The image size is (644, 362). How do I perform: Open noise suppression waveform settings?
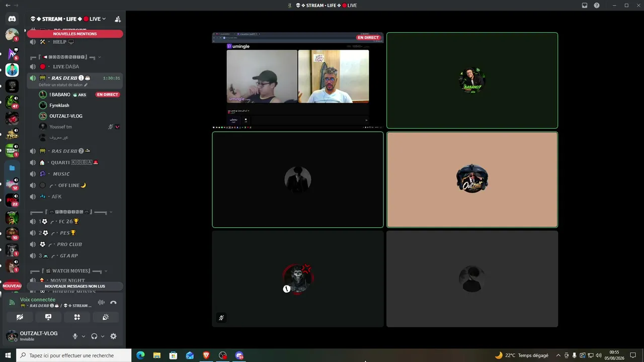coord(101,303)
